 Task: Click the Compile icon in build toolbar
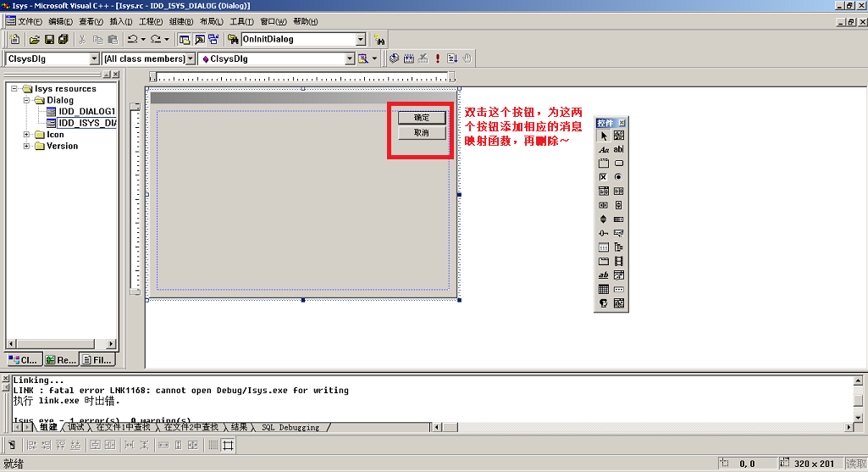tap(394, 58)
